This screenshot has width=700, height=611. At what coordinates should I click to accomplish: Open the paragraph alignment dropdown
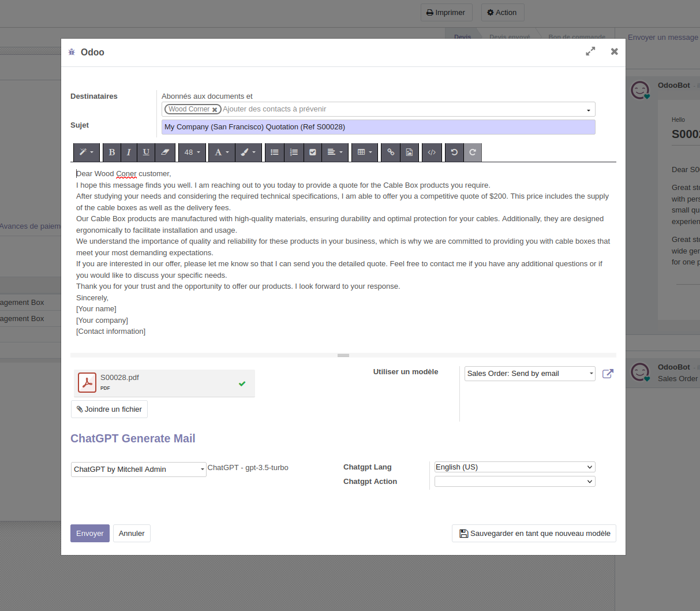tap(335, 152)
